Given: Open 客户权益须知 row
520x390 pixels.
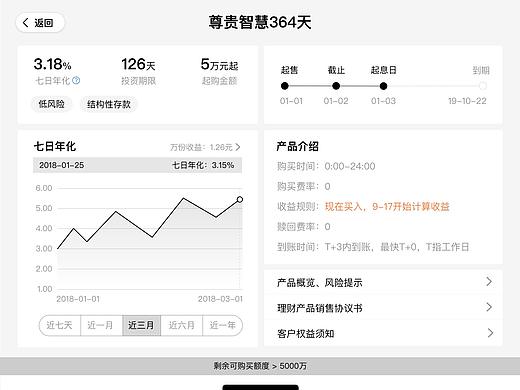Looking at the screenshot, I should coord(383,333).
